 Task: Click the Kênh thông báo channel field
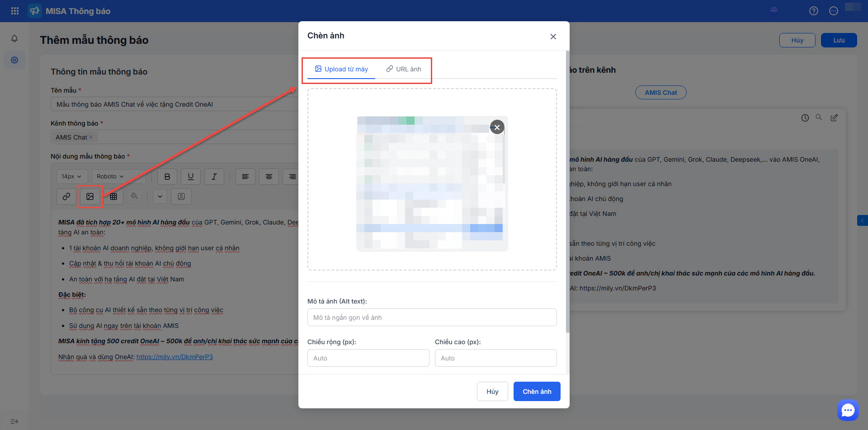pos(175,137)
